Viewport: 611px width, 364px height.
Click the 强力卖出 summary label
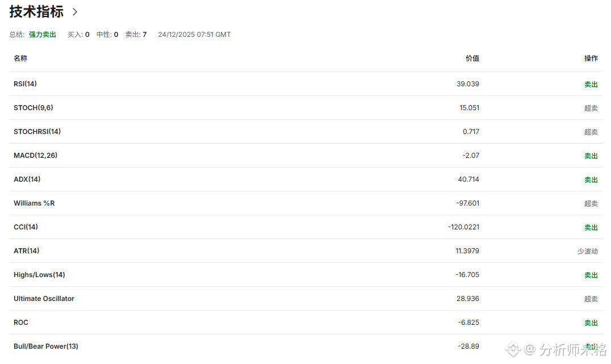43,35
